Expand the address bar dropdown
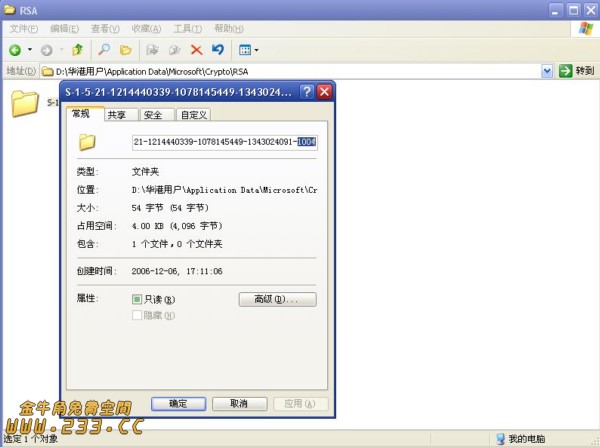Screen dimensions: 600x447 pyautogui.click(x=547, y=71)
